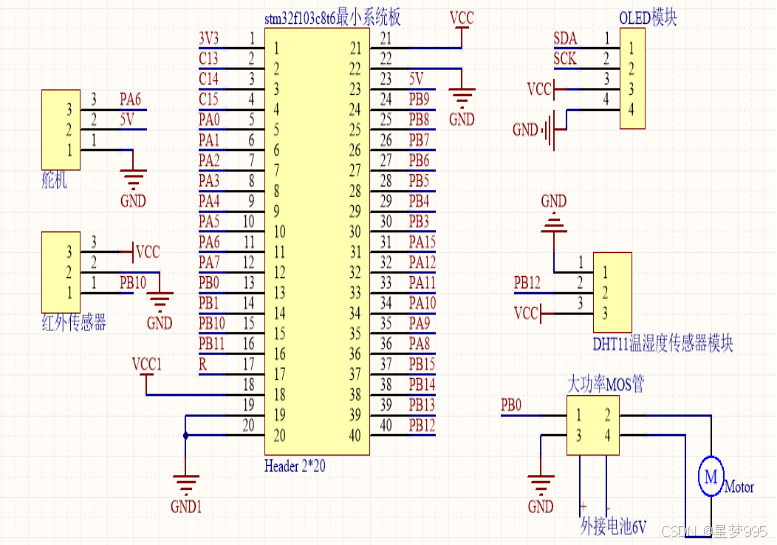Select the GND symbol left of MOS管

click(x=541, y=486)
